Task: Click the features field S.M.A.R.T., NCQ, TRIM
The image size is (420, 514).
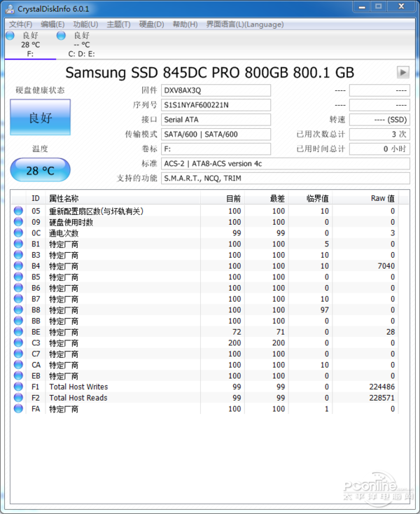Action: 286,178
